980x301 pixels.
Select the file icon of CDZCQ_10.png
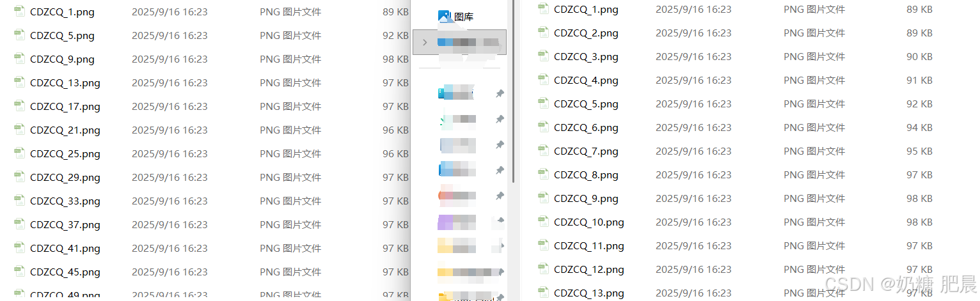coord(543,221)
